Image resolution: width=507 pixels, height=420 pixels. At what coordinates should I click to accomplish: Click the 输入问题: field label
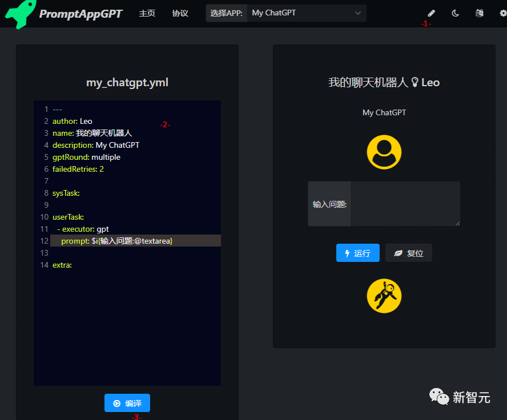329,204
